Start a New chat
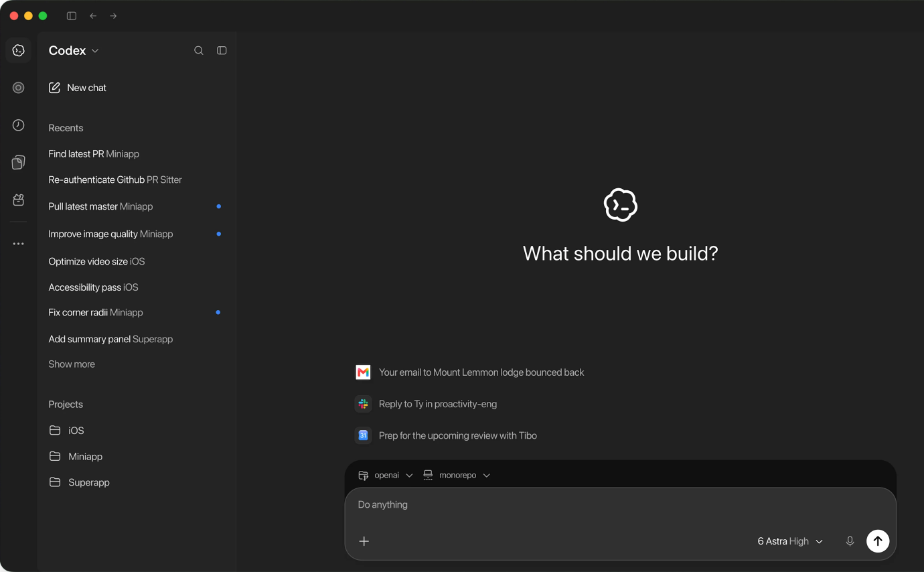This screenshot has height=572, width=924. [x=78, y=88]
